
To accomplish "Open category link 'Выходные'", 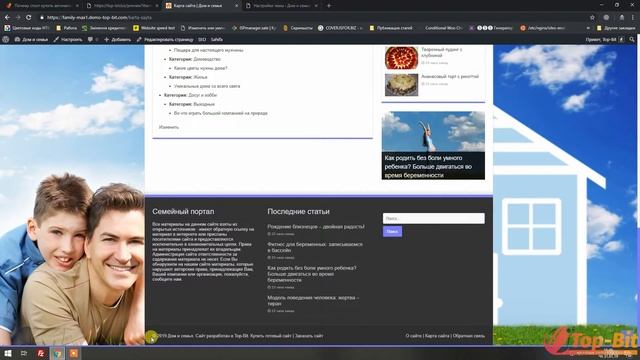I will tap(204, 104).
